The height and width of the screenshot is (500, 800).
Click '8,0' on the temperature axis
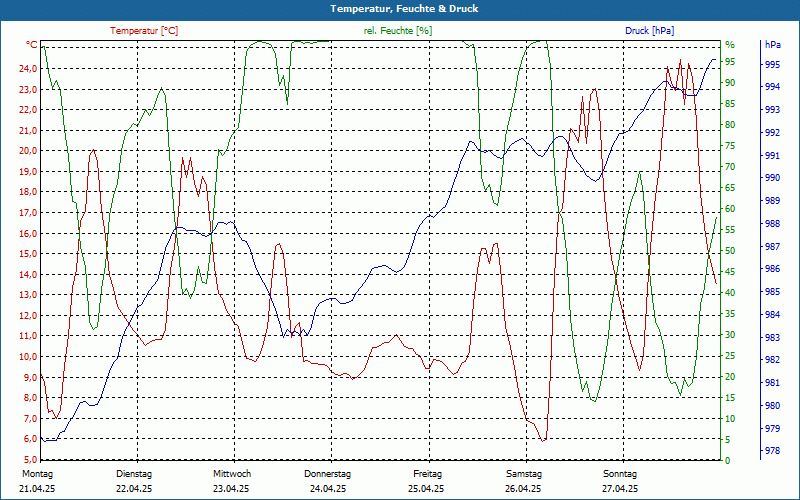pos(30,398)
